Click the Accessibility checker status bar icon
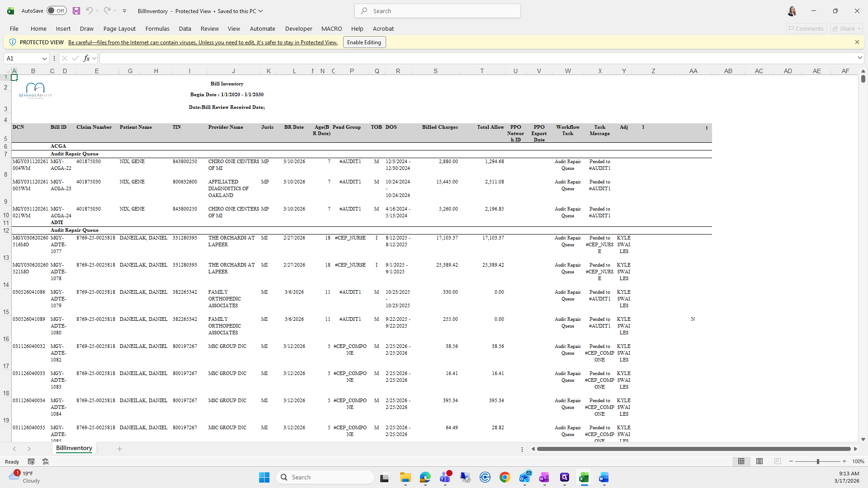The width and height of the screenshot is (868, 488). pos(46,461)
